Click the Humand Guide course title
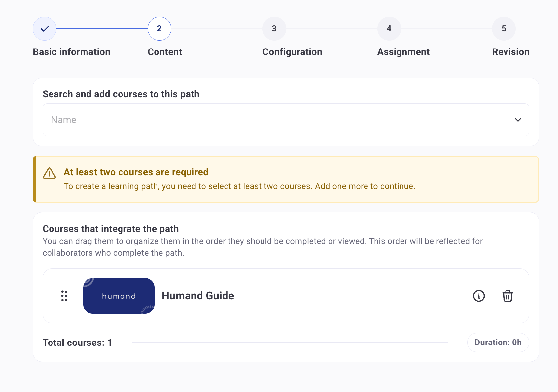 [198, 296]
